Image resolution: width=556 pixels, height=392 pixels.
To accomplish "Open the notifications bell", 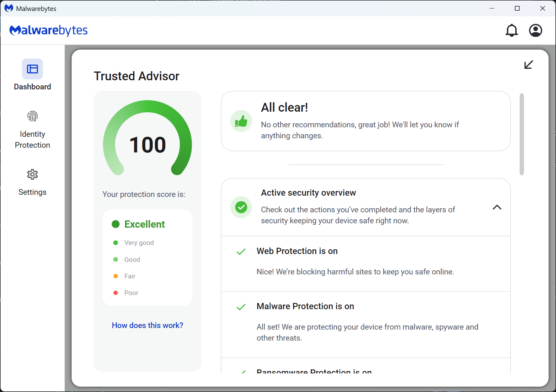I will [x=511, y=30].
